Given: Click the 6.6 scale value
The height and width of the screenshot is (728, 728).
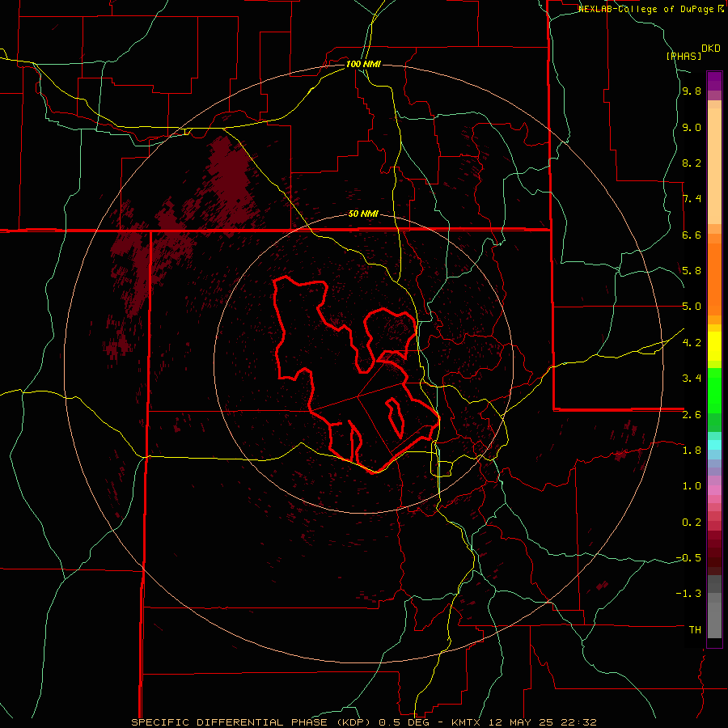Looking at the screenshot, I should tap(692, 235).
